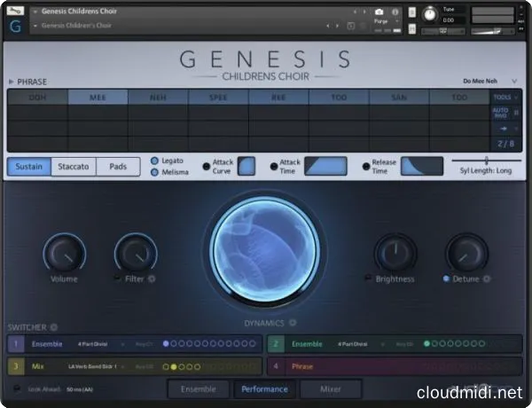Open slot 2 4 Part Divisi dropdown

(360, 344)
